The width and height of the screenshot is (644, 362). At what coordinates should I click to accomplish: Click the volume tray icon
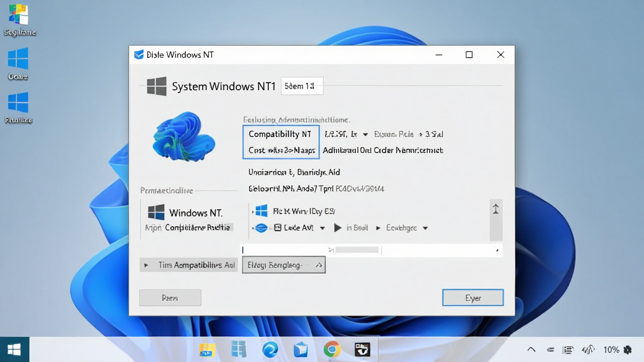pyautogui.click(x=588, y=349)
